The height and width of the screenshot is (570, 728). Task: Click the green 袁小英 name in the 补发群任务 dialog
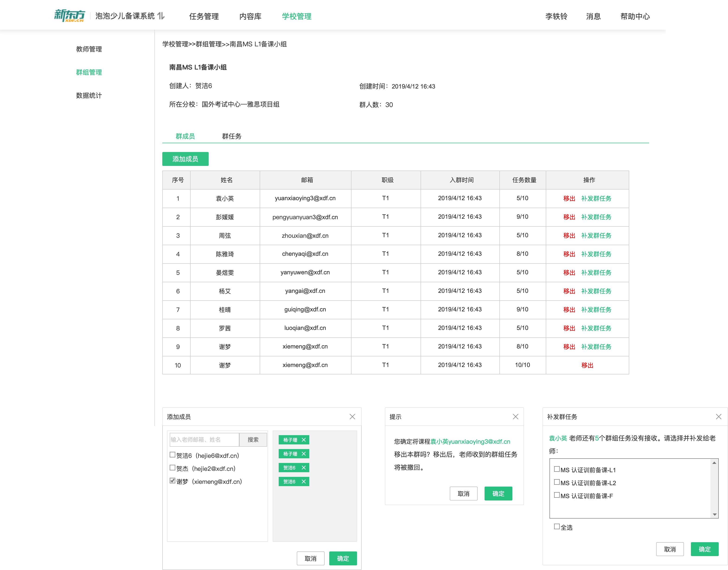(558, 438)
